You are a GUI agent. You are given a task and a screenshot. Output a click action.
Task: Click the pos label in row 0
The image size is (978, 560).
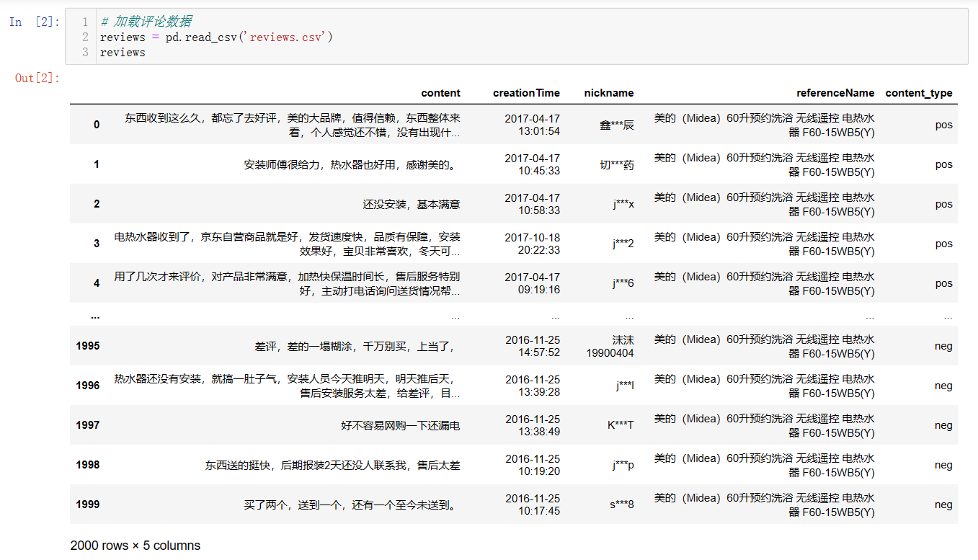[x=943, y=124]
